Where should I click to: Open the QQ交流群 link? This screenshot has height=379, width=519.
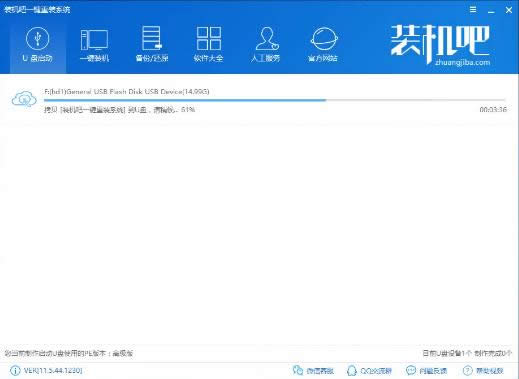click(x=376, y=371)
